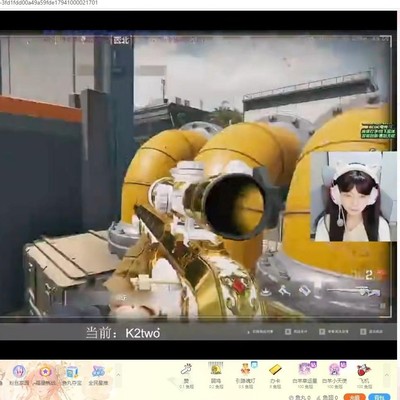Click the 西北 compass indicator

[x=122, y=40]
